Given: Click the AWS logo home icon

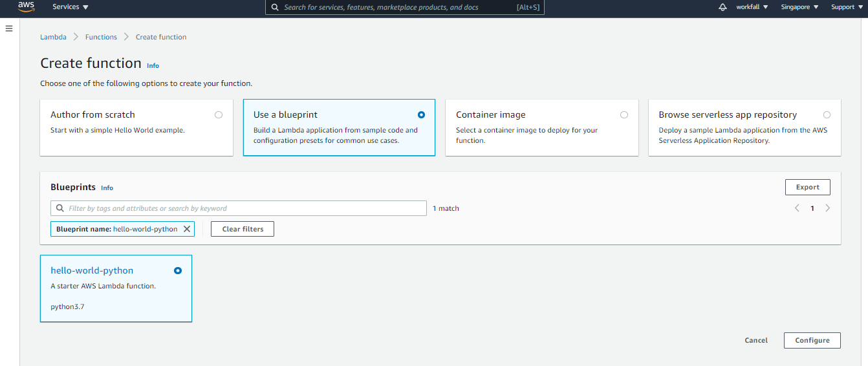Looking at the screenshot, I should click(x=26, y=7).
